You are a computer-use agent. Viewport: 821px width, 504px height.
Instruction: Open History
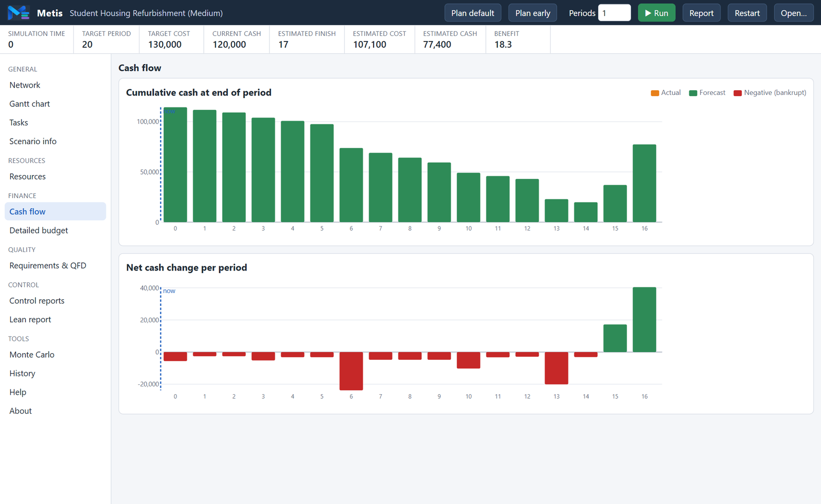[x=55, y=373]
